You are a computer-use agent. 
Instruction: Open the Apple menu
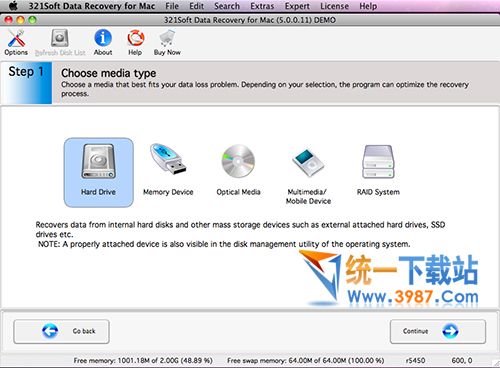(13, 6)
